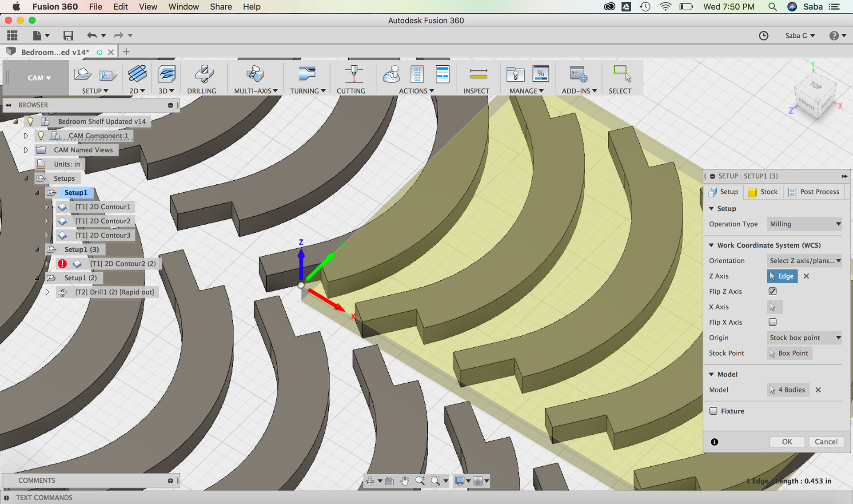
Task: Click the Cancel button
Action: tap(826, 441)
